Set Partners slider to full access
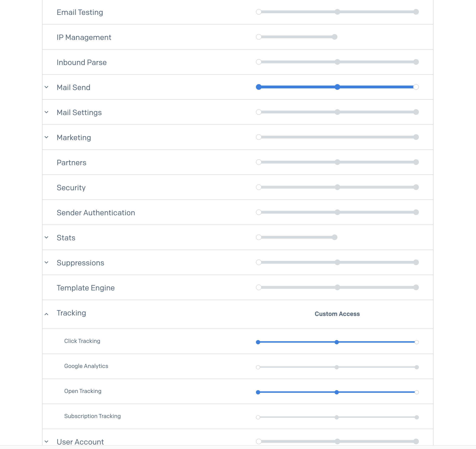Screen dimensions: 476x449 [x=416, y=162]
